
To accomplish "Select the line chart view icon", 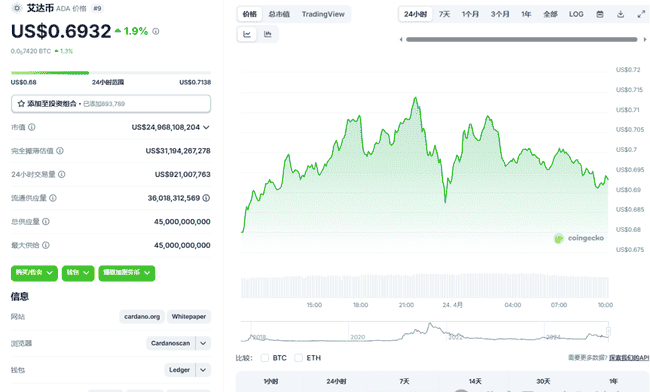I will pyautogui.click(x=247, y=34).
